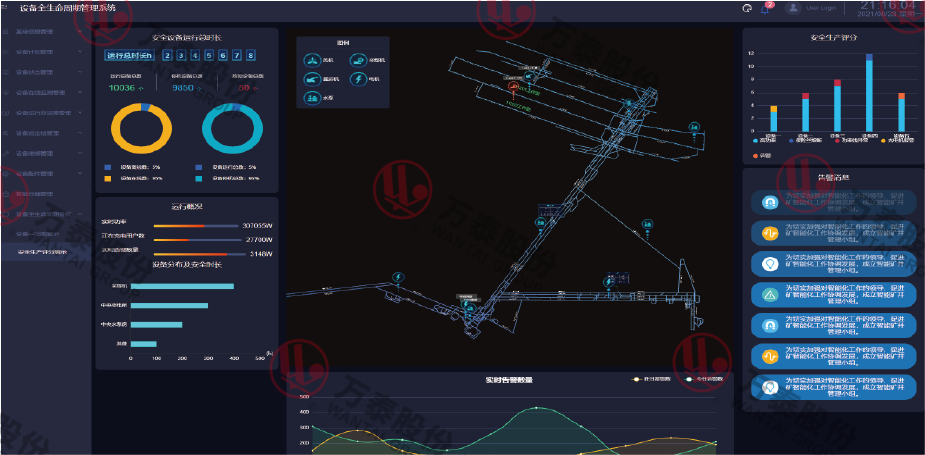925x455 pixels.
Task: Click the water pump (水泵) legend icon
Action: pos(311,97)
